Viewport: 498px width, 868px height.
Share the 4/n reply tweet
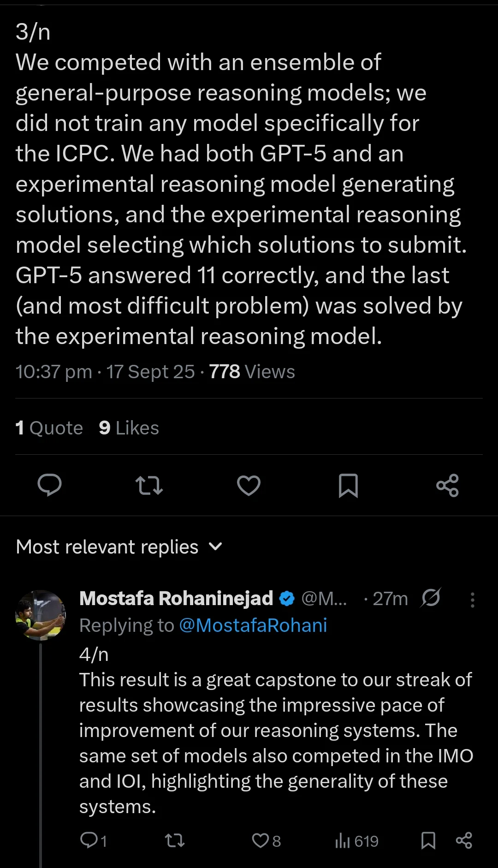[464, 840]
